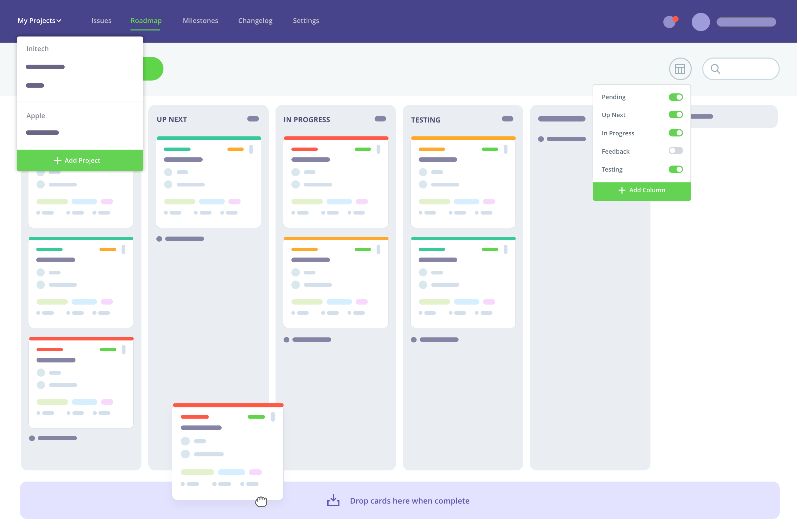Turn off the Testing column toggle

[x=676, y=169]
